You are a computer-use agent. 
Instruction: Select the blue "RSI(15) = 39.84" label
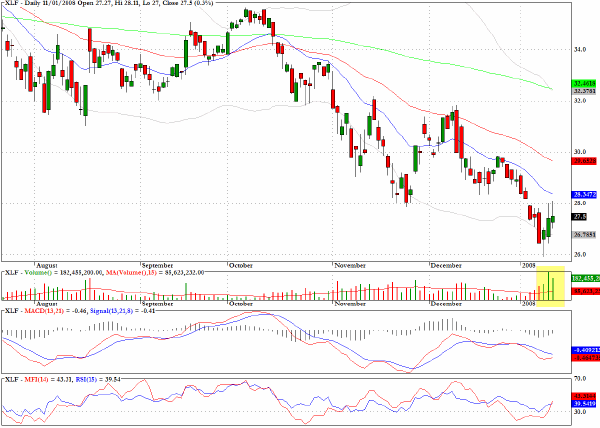[x=98, y=379]
